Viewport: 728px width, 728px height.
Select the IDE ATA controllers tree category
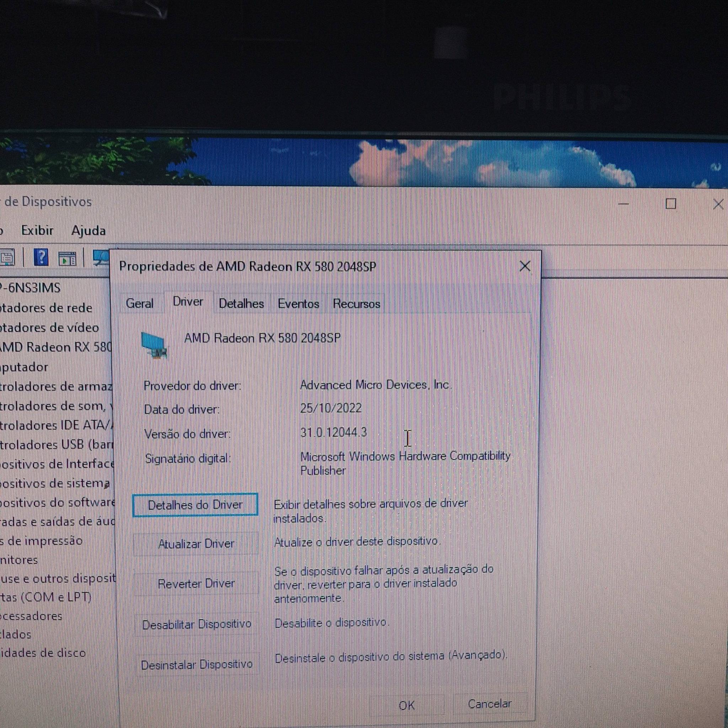(57, 425)
